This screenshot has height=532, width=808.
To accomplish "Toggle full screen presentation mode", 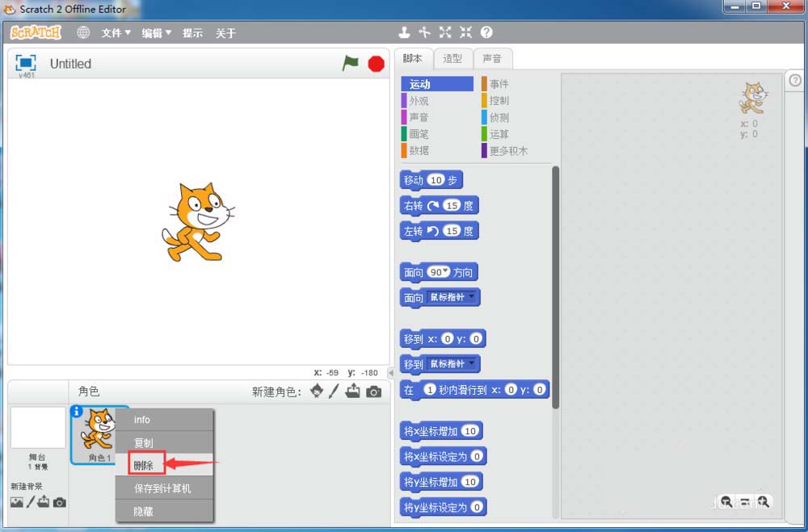I will click(26, 63).
